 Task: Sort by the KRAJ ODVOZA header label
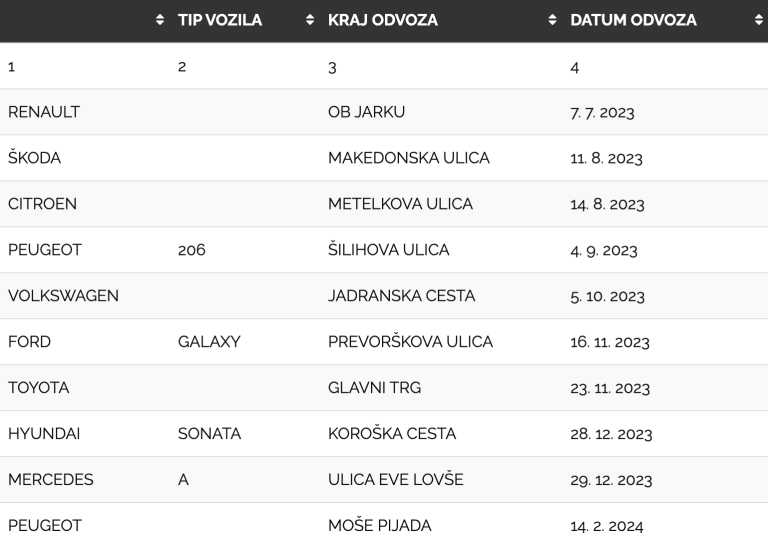tap(382, 20)
